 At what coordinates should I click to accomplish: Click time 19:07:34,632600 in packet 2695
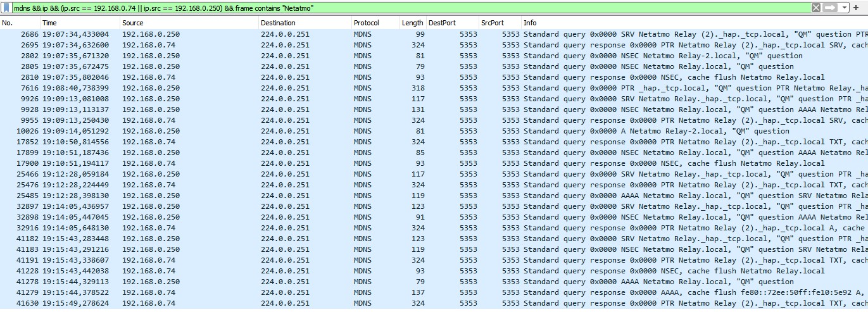click(x=75, y=45)
